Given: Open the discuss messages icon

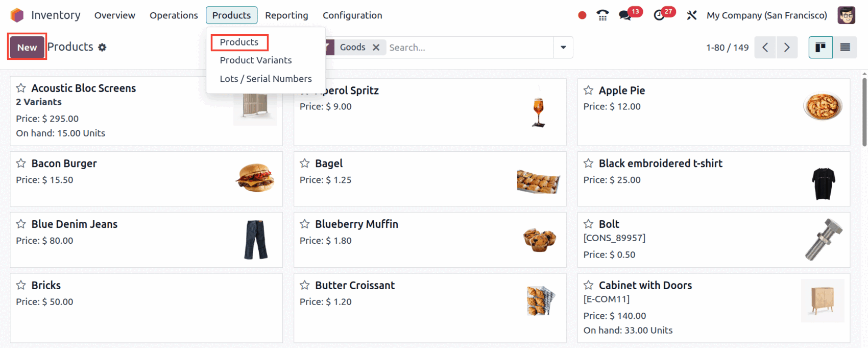Looking at the screenshot, I should point(625,15).
